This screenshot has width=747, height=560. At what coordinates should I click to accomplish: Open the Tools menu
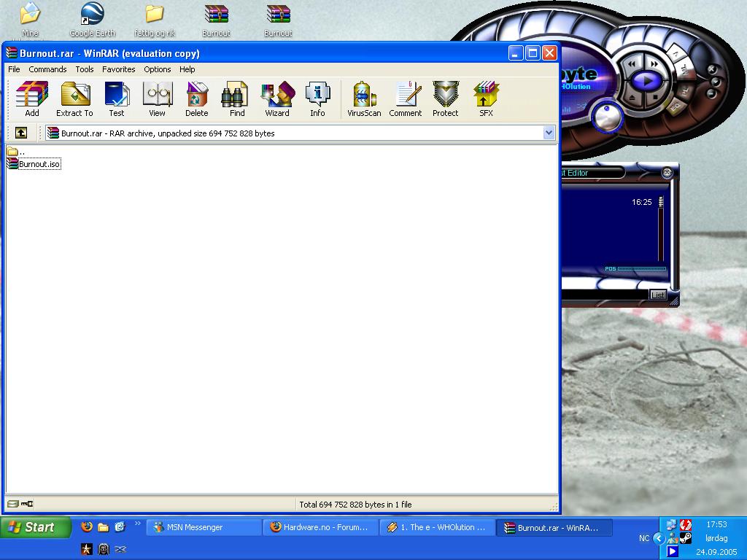pos(85,69)
